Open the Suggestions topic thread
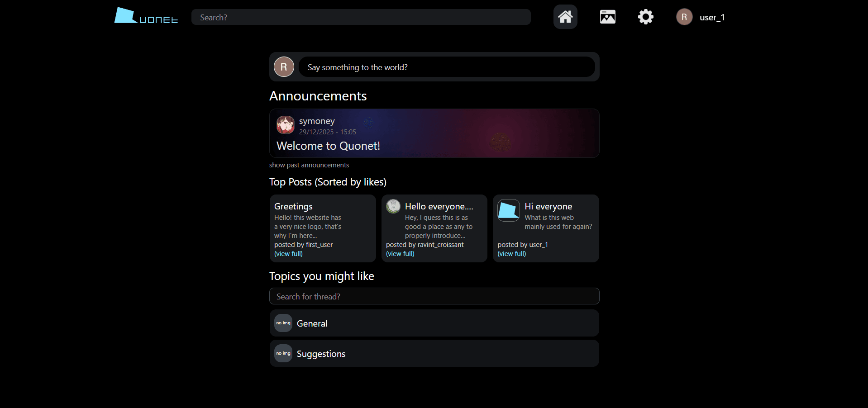Image resolution: width=868 pixels, height=408 pixels. click(x=321, y=354)
